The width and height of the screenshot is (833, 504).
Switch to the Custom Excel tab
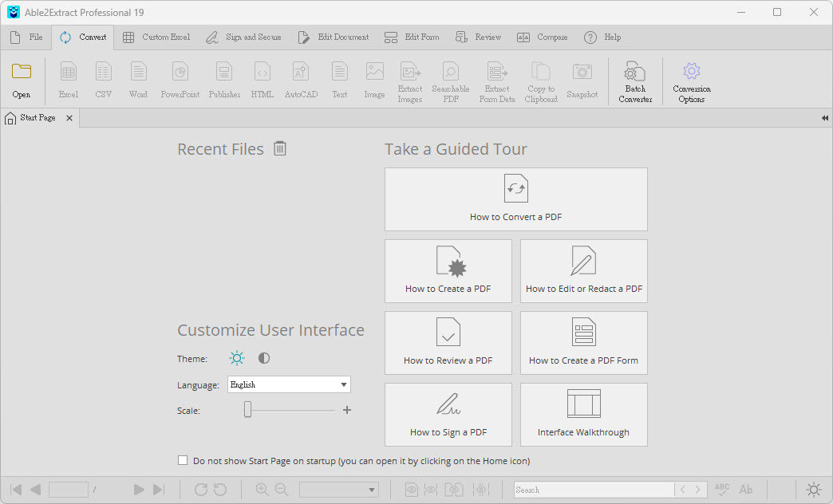point(156,37)
